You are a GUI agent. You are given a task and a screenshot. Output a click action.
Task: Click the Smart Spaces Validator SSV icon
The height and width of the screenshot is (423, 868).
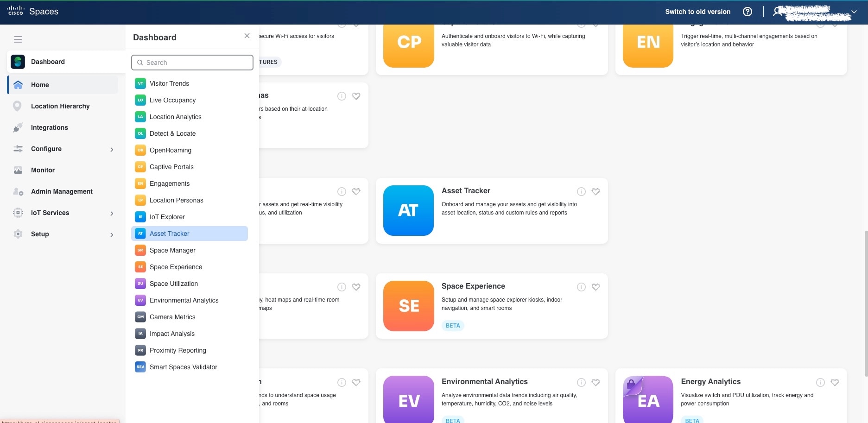140,367
